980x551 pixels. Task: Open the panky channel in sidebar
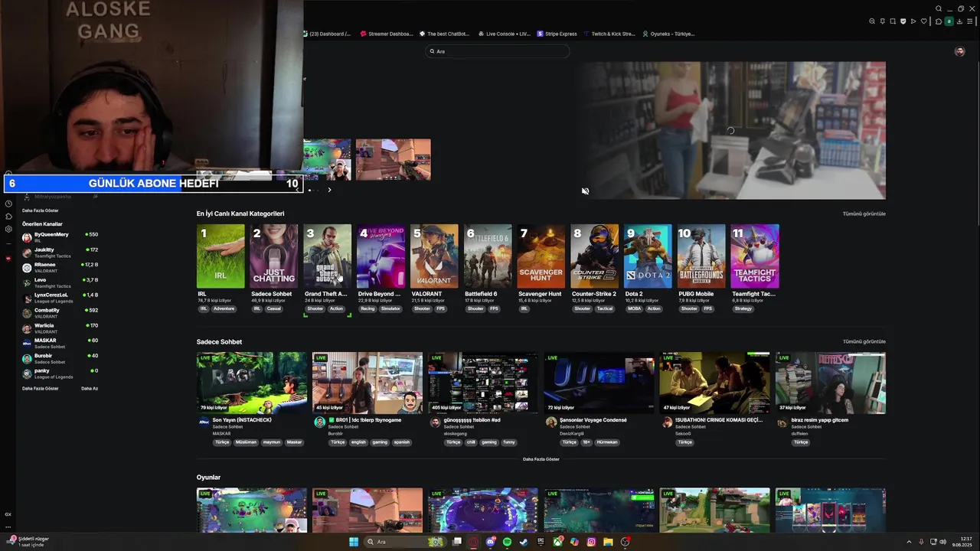[60, 373]
